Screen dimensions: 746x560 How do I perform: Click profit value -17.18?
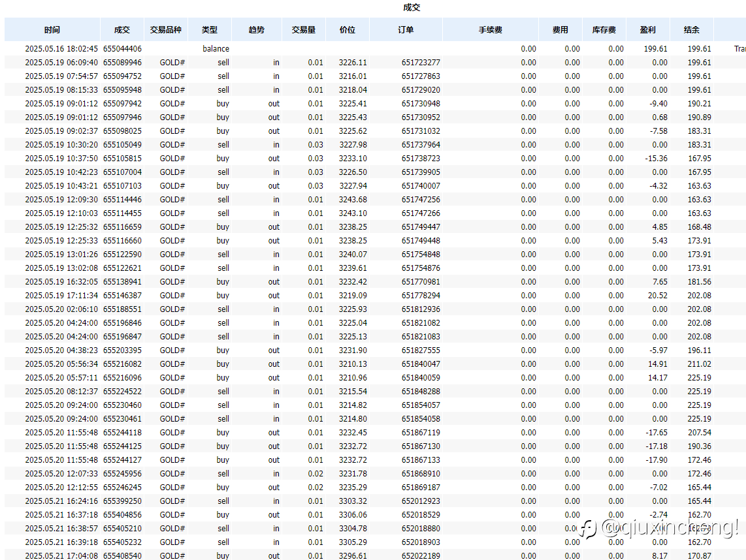[x=656, y=446]
